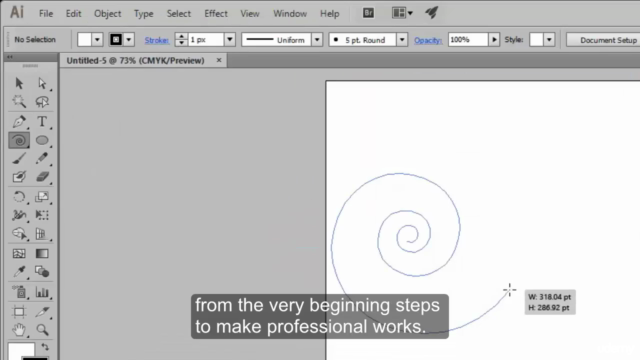Select the Ellipse tool
This screenshot has height=360, width=640.
[x=42, y=140]
